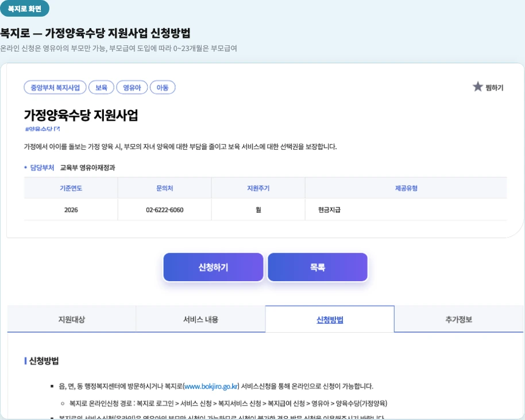Select the 보육 tag
This screenshot has width=525, height=420.
pos(102,88)
